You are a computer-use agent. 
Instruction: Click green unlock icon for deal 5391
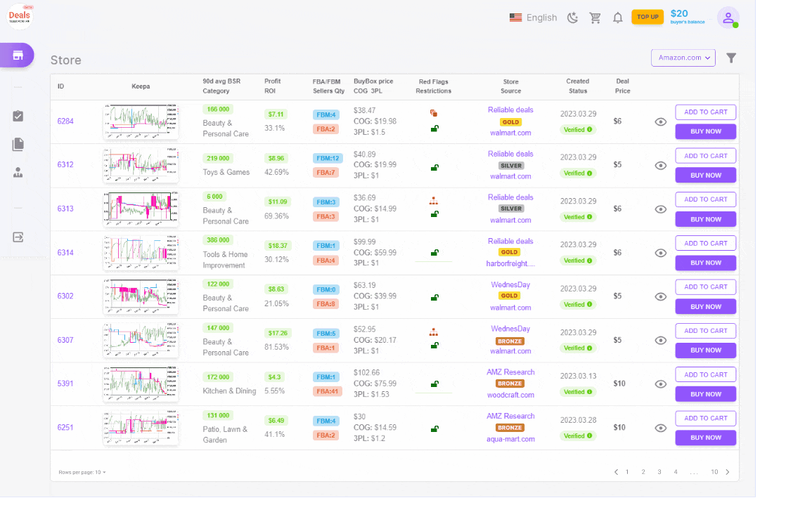click(434, 383)
